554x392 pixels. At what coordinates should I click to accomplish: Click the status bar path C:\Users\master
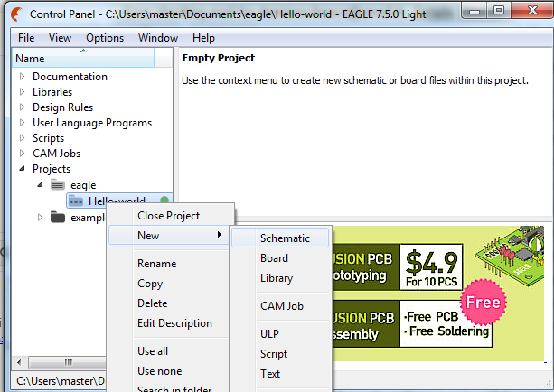[61, 381]
